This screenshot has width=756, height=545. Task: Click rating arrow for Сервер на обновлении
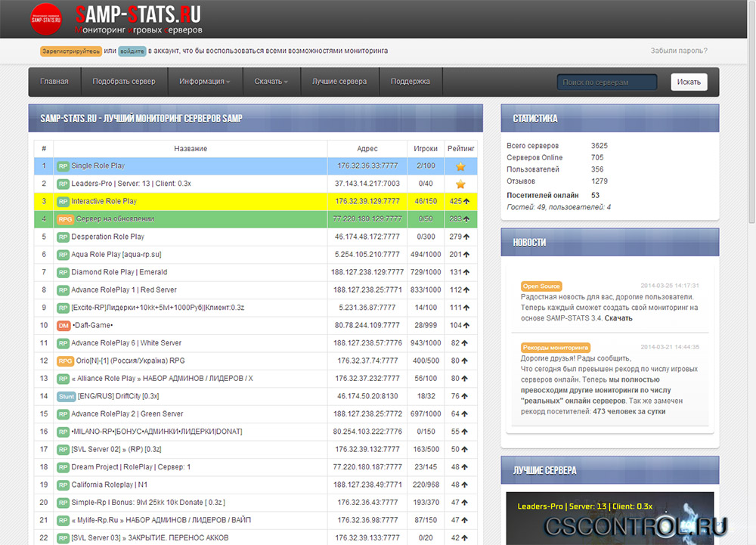(466, 219)
